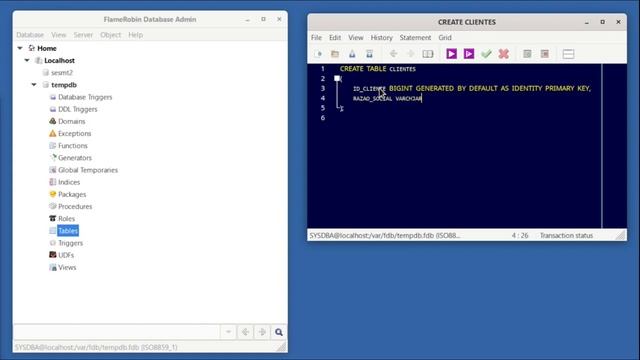640x360 pixels.
Task: Select the tempdb database
Action: tap(64, 85)
